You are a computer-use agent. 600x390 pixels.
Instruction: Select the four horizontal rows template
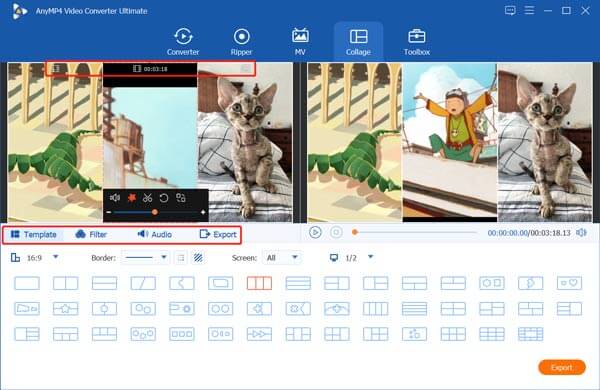point(414,308)
